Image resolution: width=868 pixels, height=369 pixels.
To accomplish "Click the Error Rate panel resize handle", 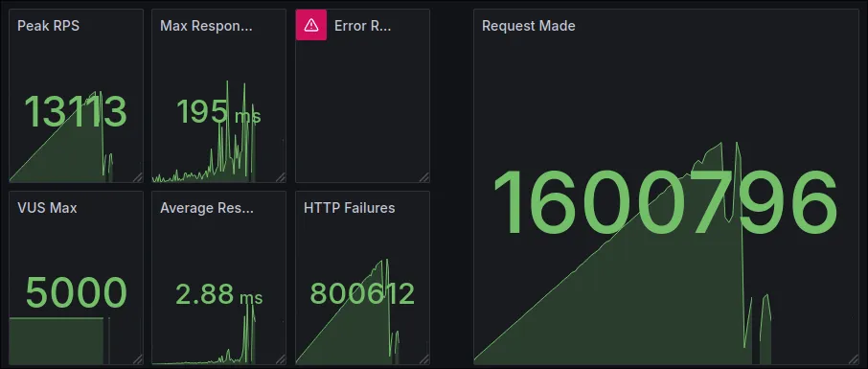I will click(424, 177).
